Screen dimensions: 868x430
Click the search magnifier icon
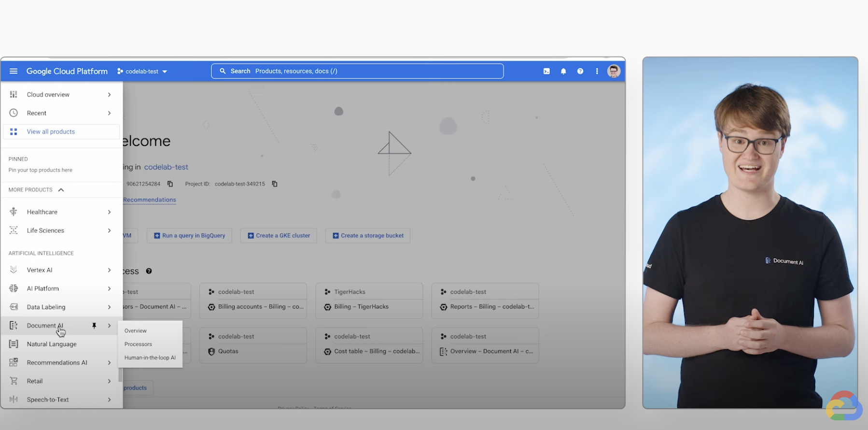(x=223, y=71)
